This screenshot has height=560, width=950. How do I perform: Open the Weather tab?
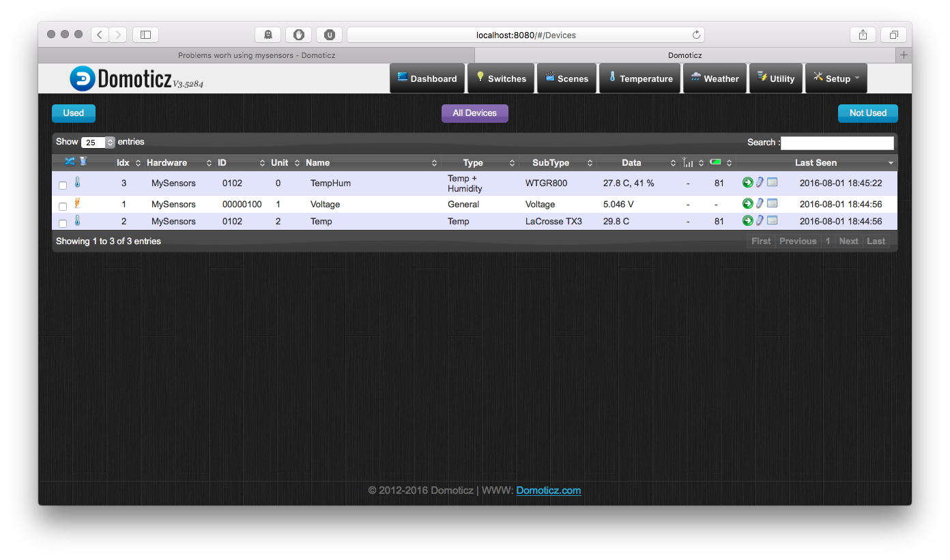point(715,78)
